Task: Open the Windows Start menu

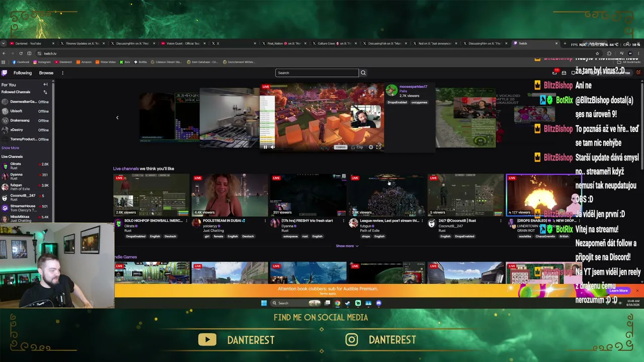Action: point(264,303)
